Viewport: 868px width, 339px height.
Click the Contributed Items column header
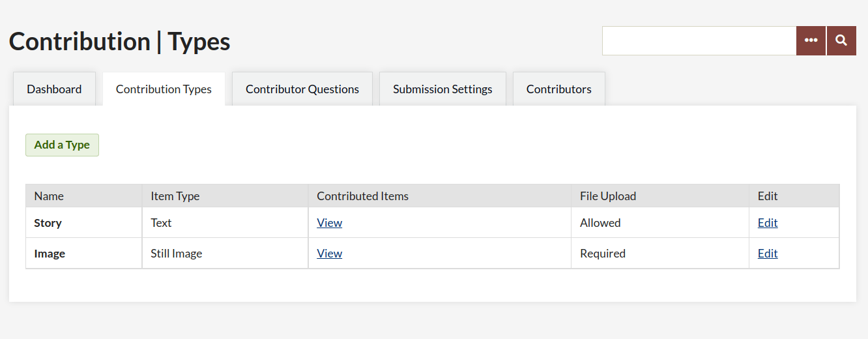[x=362, y=196]
